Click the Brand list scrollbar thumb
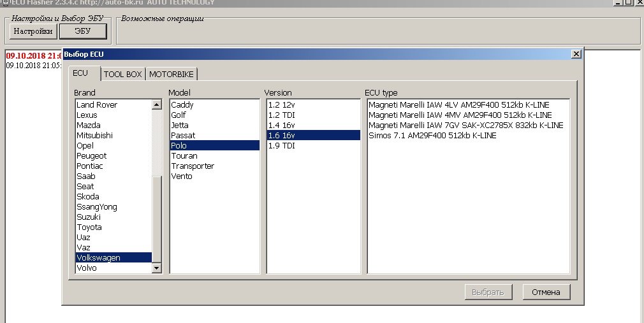Screen dimensions: 644x323 pyautogui.click(x=156, y=220)
